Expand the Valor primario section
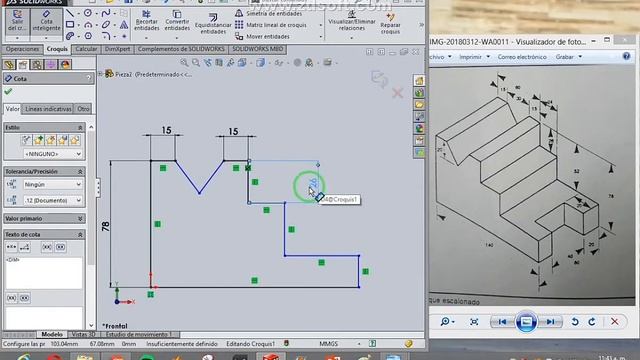The width and height of the screenshot is (640, 360). click(x=80, y=218)
